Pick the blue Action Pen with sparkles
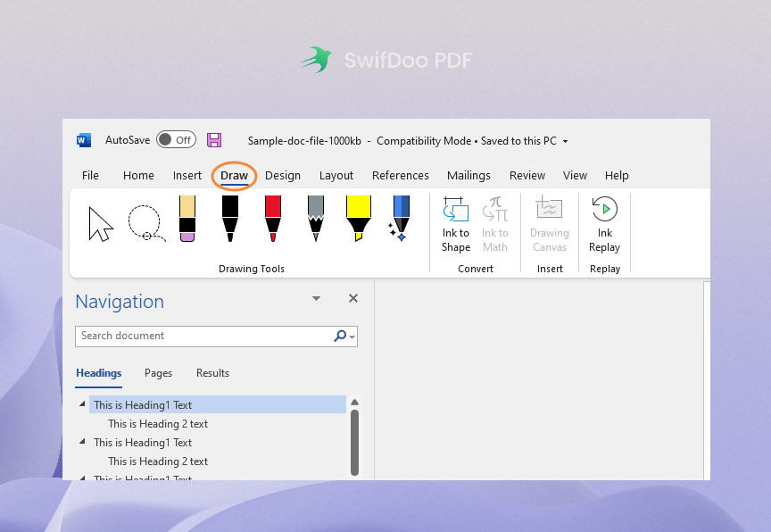771x532 pixels. [400, 219]
